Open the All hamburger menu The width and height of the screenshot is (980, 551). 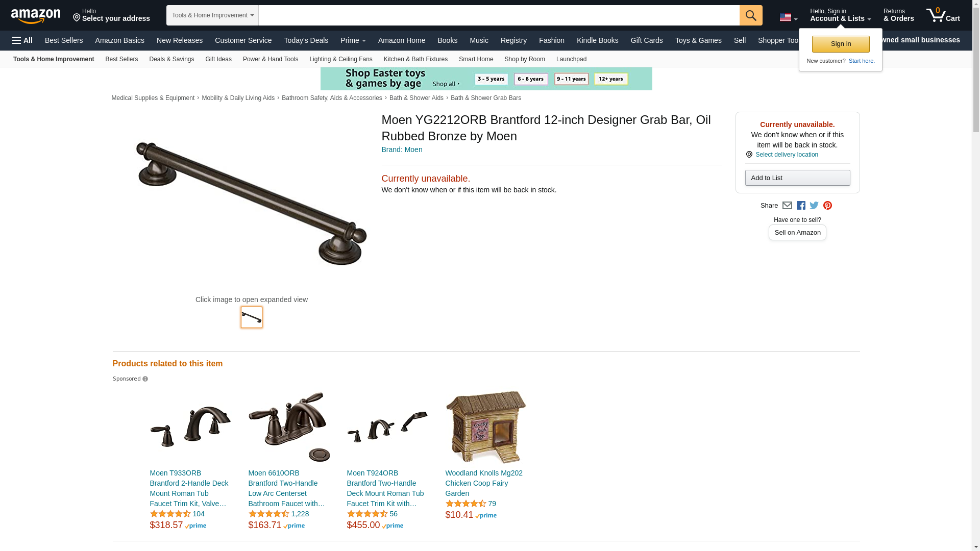coord(22,40)
